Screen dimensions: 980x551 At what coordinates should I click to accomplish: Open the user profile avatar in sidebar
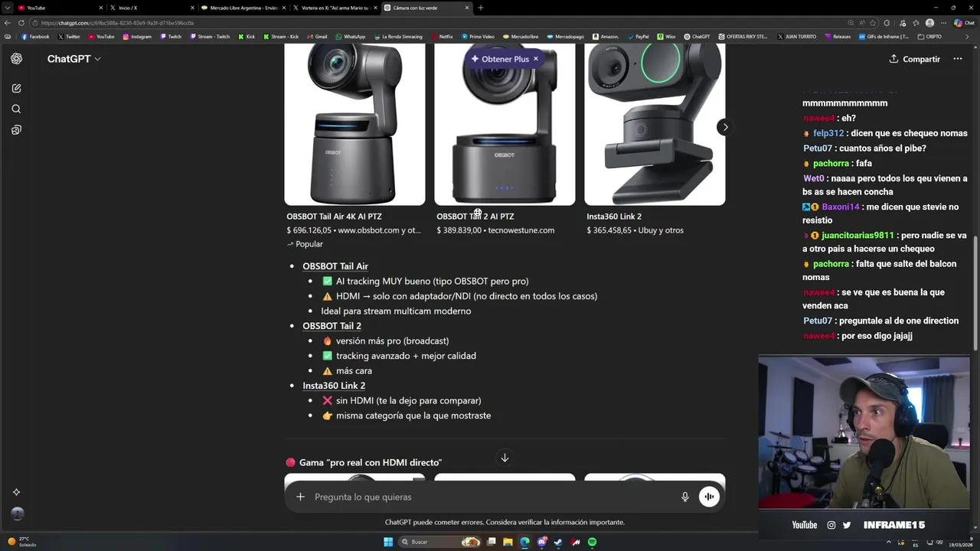pyautogui.click(x=18, y=514)
